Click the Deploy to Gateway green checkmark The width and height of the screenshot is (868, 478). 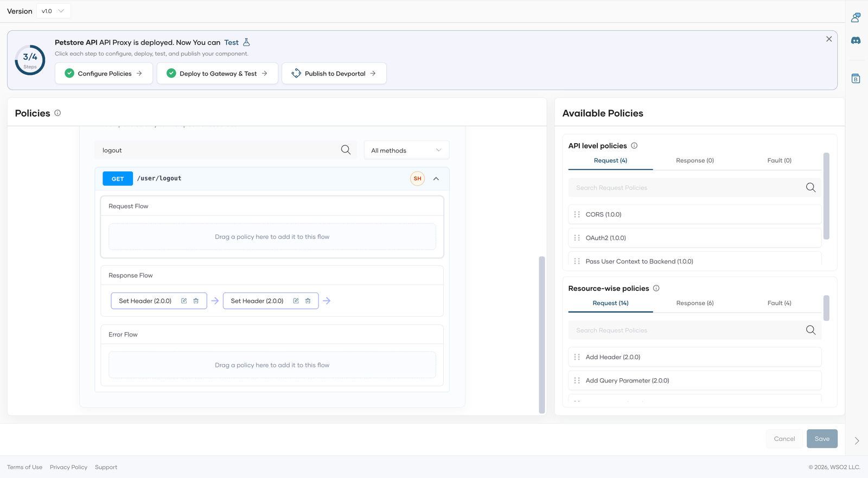pos(171,73)
